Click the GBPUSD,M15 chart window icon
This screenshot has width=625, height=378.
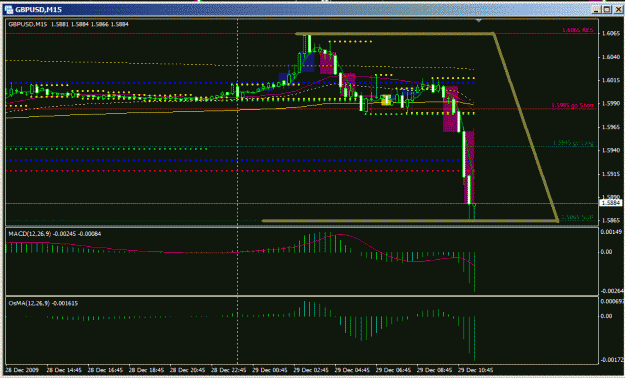pyautogui.click(x=9, y=9)
